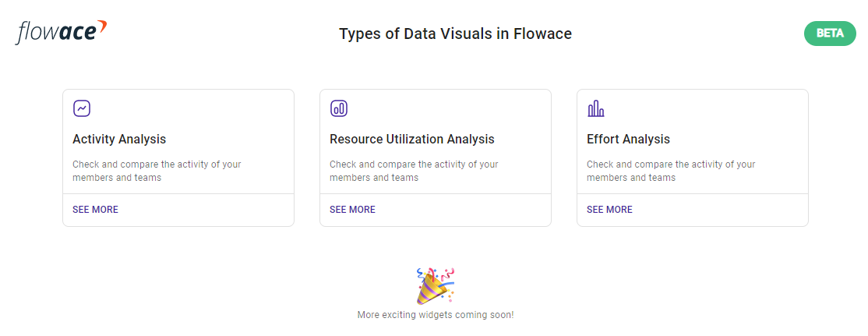Viewport: 868px width, 336px height.
Task: Click the 'Types of Data Visuals in Flowace' heading
Action: (x=455, y=34)
